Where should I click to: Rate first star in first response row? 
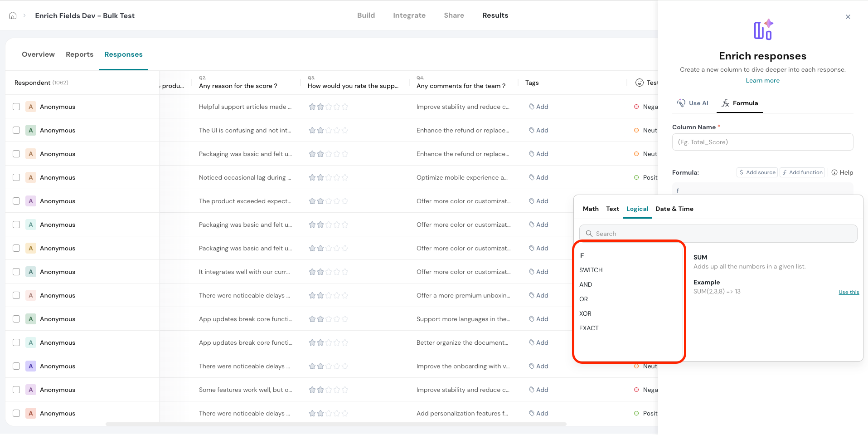[x=312, y=107]
